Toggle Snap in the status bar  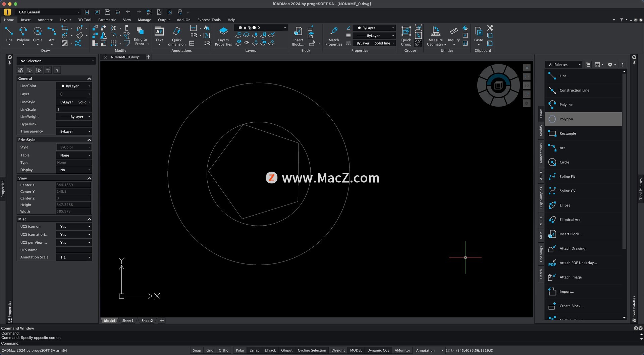click(x=197, y=350)
